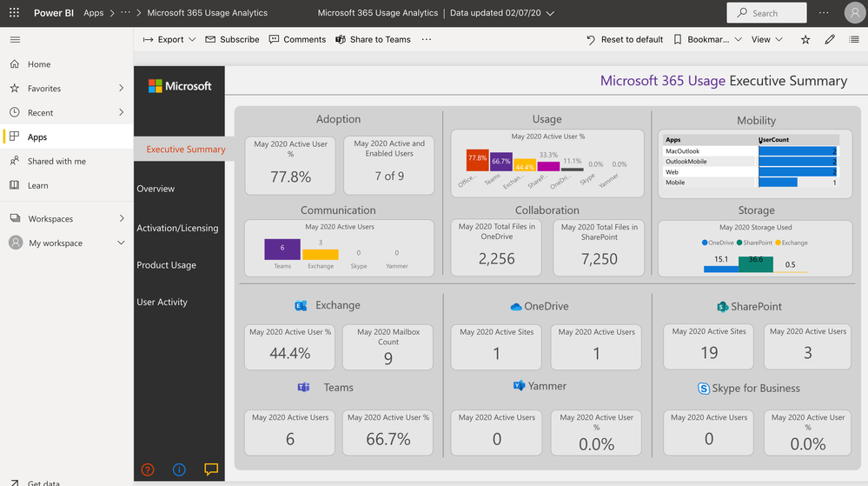Click the 7,250 SharePoint files card

pos(599,248)
